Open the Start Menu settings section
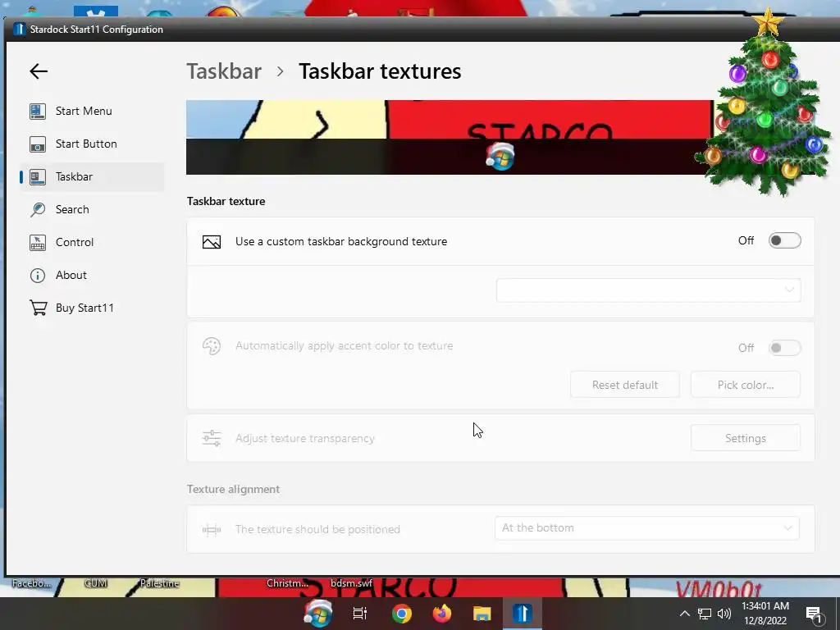Screen dimensions: 840x630 coord(92,111)
